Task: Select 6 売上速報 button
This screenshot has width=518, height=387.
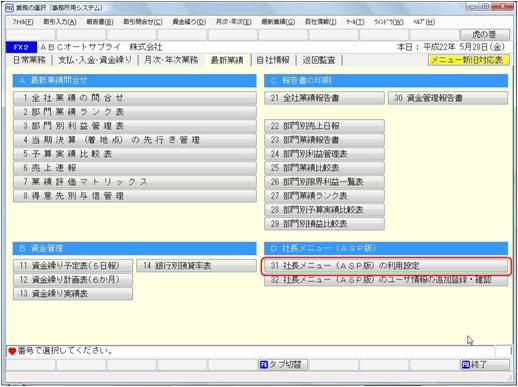Action: coord(135,168)
